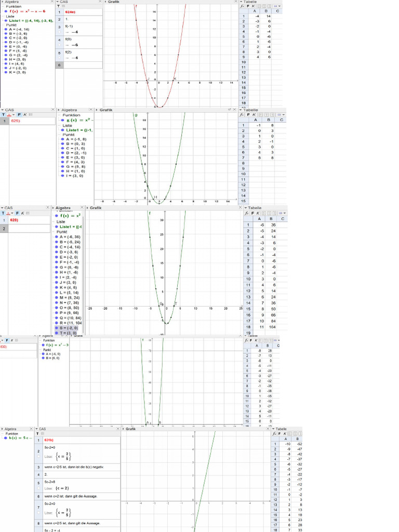Open background color dropdown arrow in Tabelle above row -4, 14

point(280,6)
